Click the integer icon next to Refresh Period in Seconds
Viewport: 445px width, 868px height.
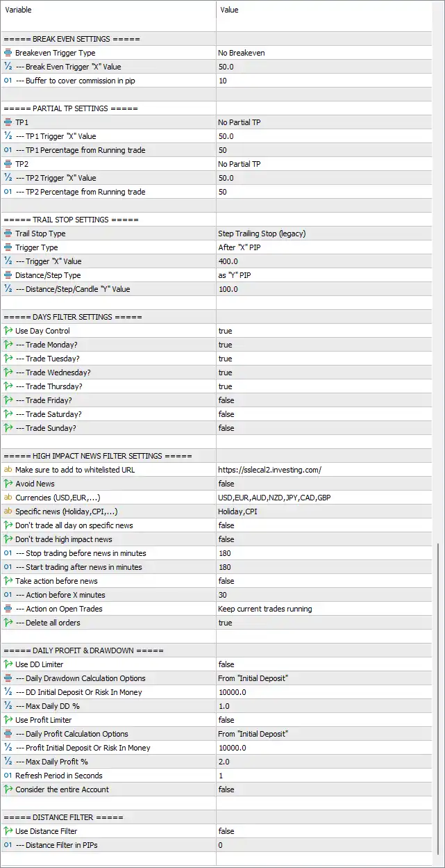(x=8, y=776)
